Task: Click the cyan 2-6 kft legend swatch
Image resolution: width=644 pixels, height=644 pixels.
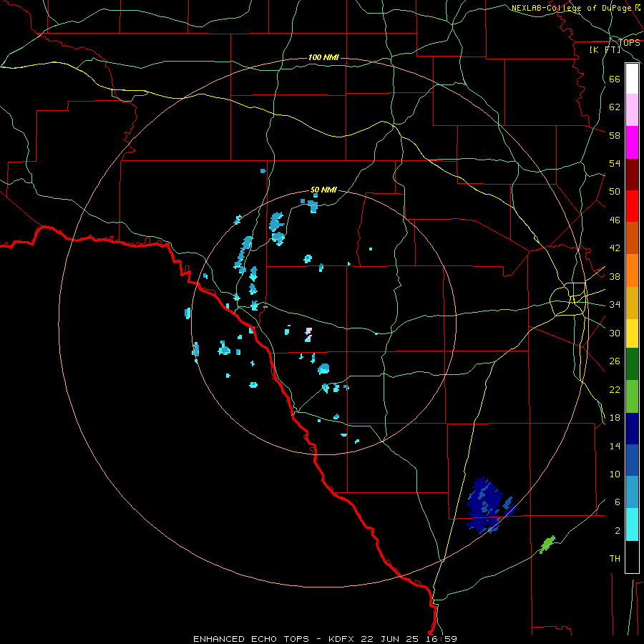Action: pyautogui.click(x=632, y=525)
